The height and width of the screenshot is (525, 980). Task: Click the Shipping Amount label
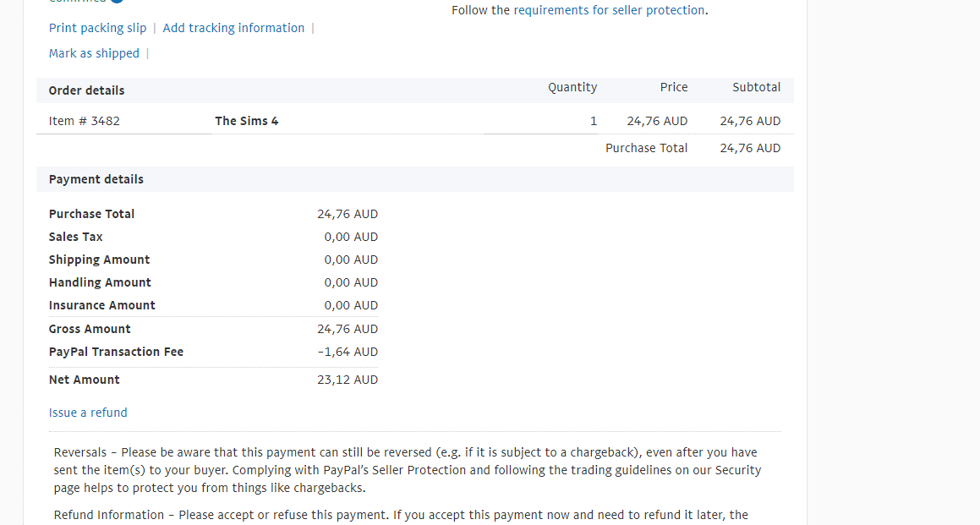pos(99,260)
